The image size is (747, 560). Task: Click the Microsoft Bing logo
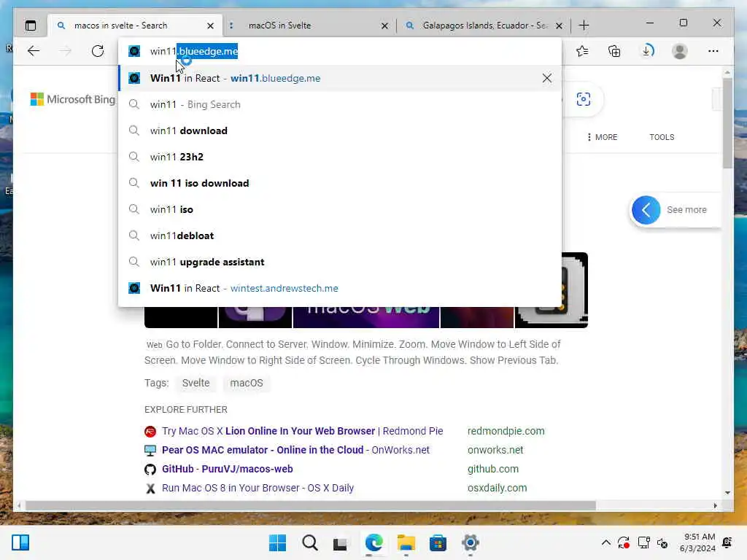click(73, 99)
